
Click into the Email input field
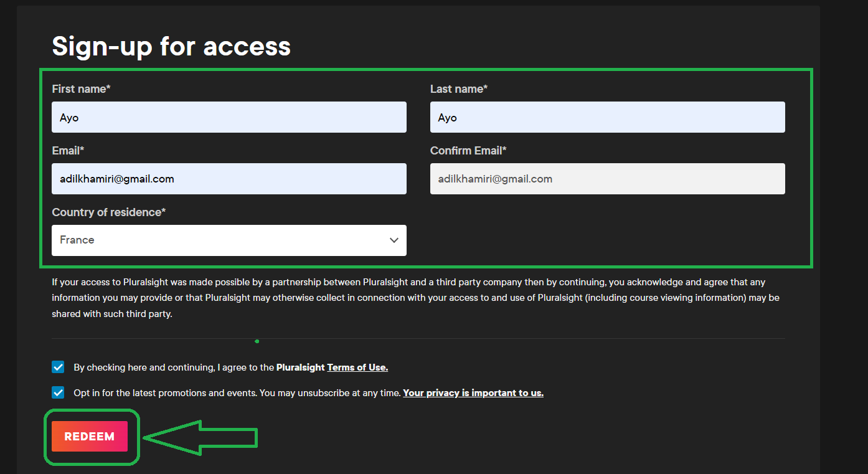229,179
